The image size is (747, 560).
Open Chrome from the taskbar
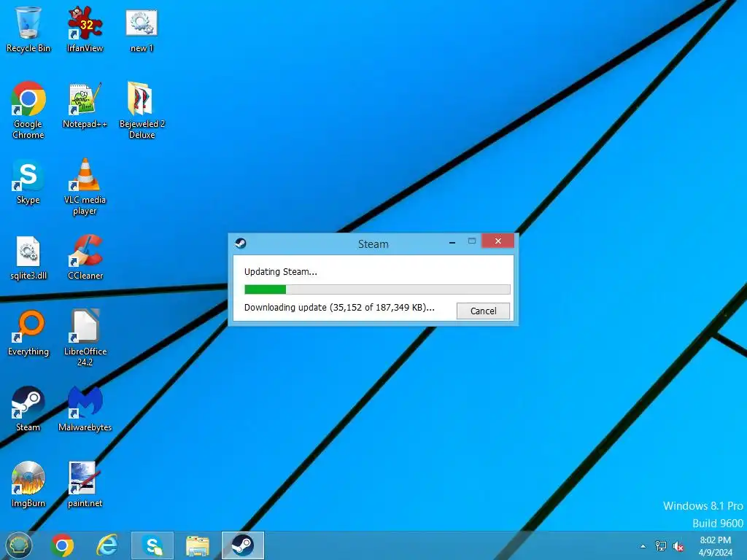[x=63, y=545]
